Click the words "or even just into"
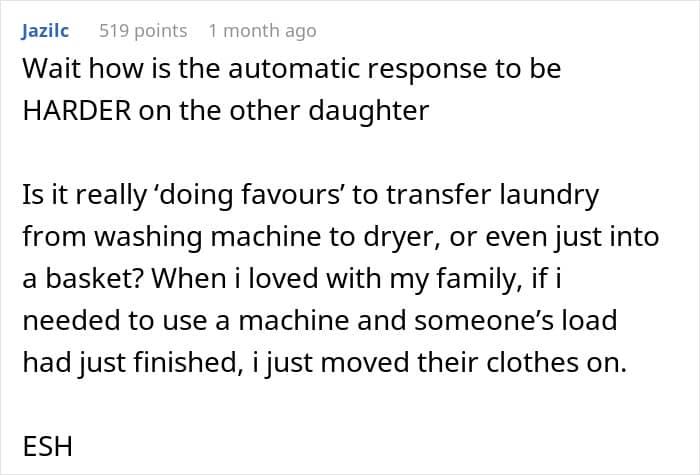Image resolution: width=700 pixels, height=475 pixels. (x=541, y=237)
